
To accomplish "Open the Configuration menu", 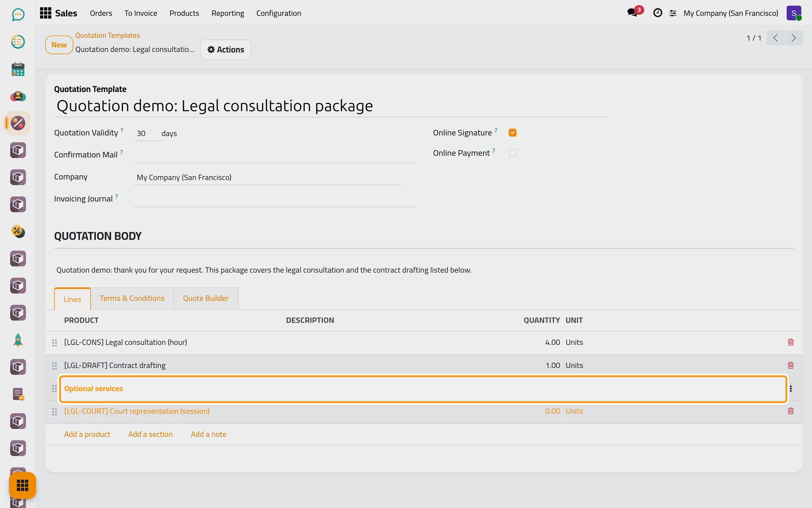I will tap(278, 13).
